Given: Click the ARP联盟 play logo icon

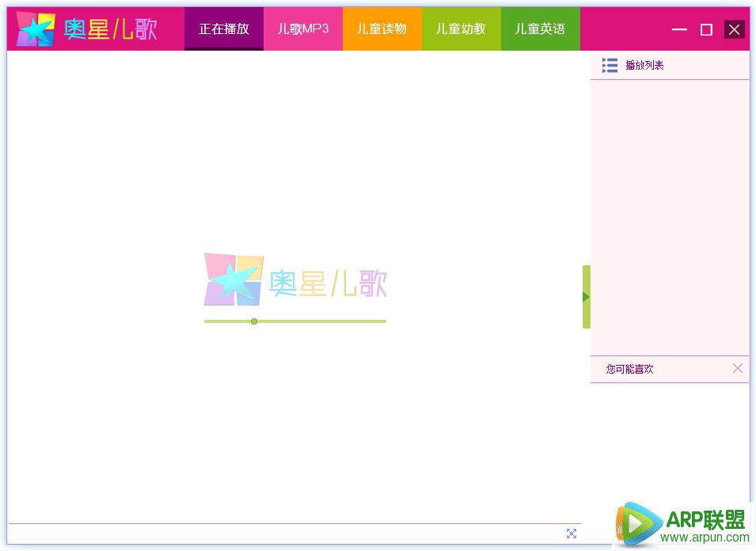Looking at the screenshot, I should 638,525.
